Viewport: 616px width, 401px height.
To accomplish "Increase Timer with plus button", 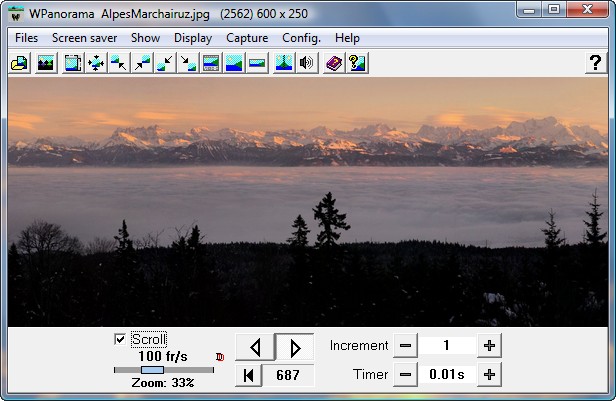I will pos(489,375).
